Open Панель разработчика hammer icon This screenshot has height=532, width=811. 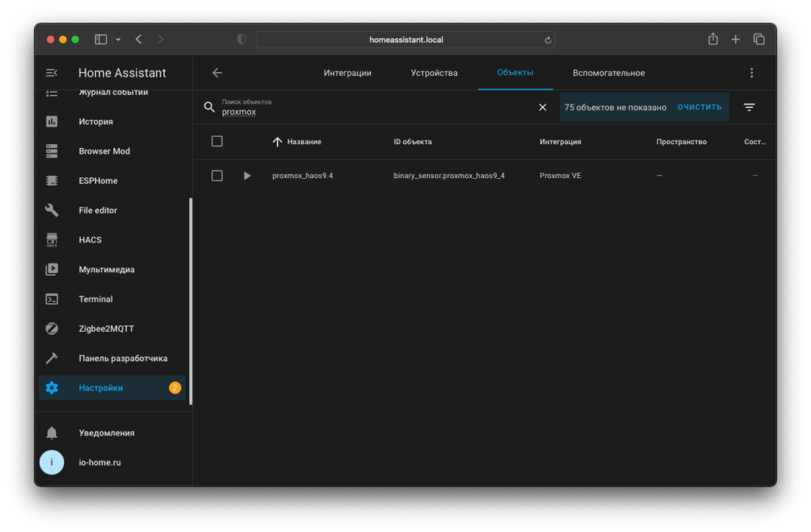click(51, 358)
